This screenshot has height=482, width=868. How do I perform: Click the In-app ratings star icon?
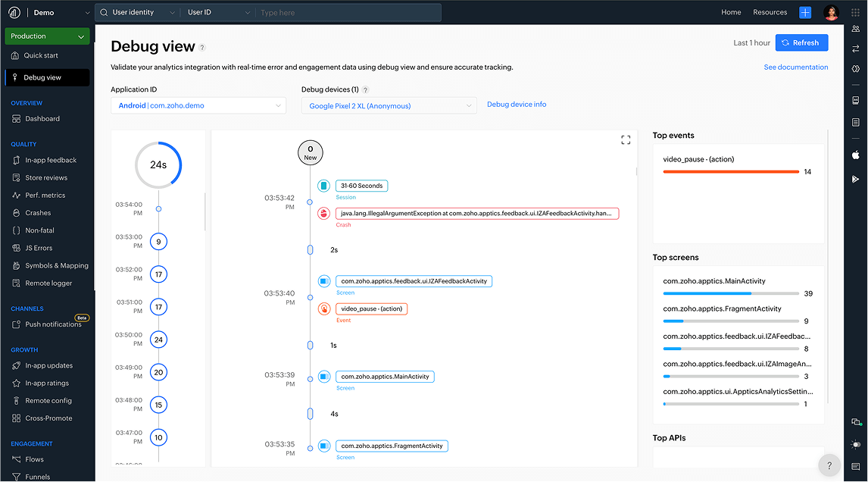[x=16, y=383]
